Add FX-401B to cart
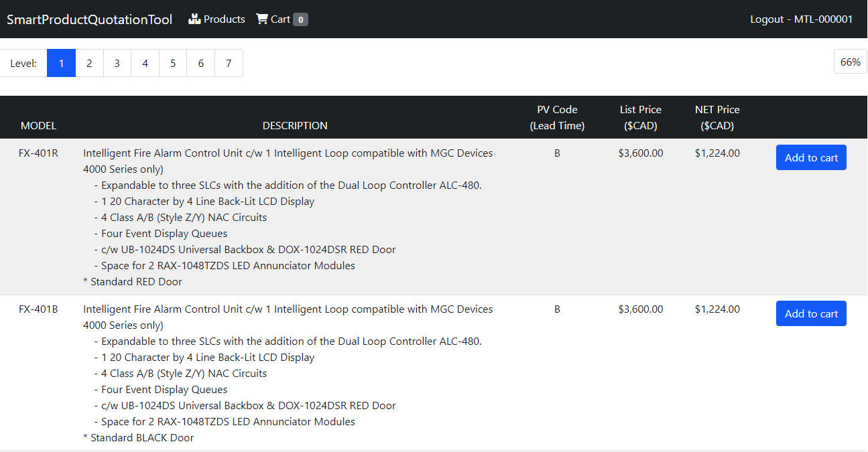 tap(811, 313)
